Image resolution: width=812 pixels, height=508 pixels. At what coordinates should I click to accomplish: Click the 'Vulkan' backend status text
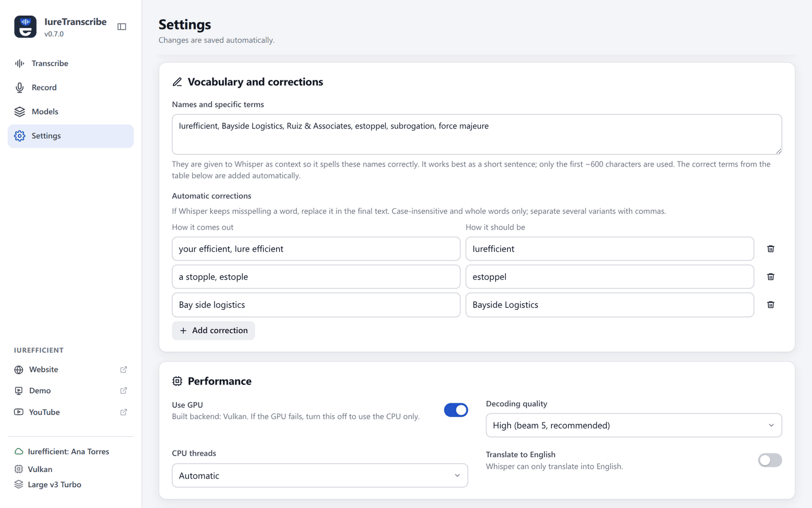click(x=40, y=469)
